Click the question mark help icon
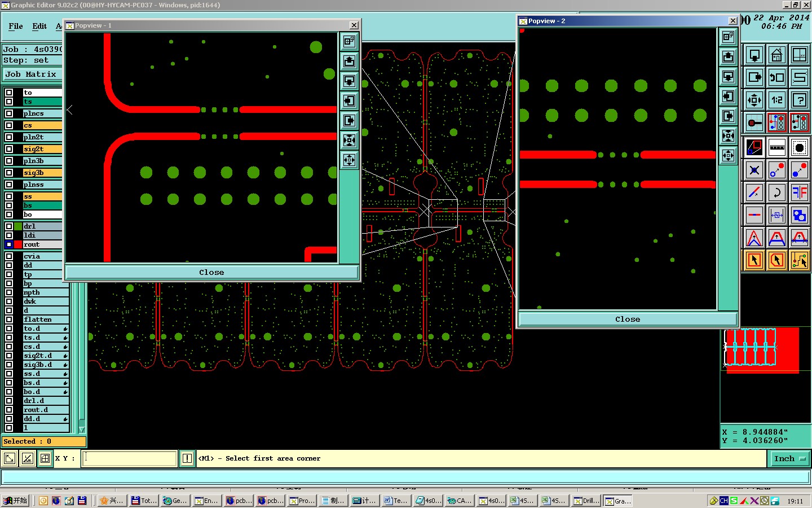The height and width of the screenshot is (508, 812). coord(799,100)
